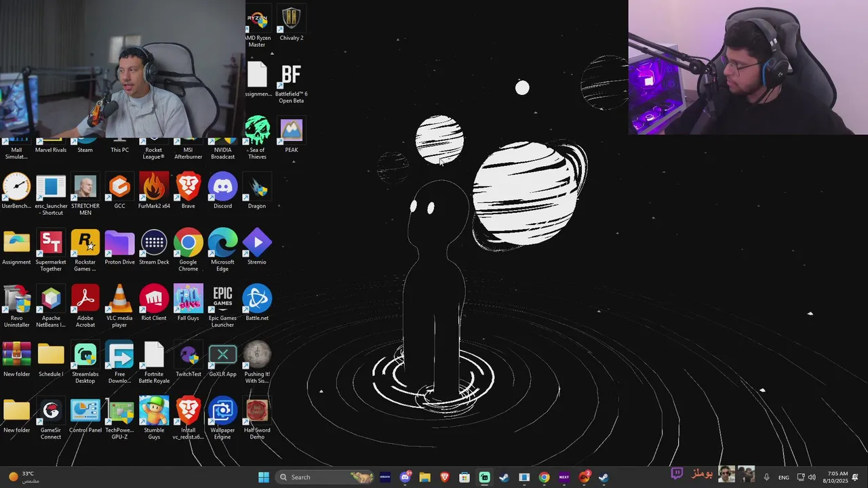
Task: Open the ENG language switcher
Action: tap(783, 477)
